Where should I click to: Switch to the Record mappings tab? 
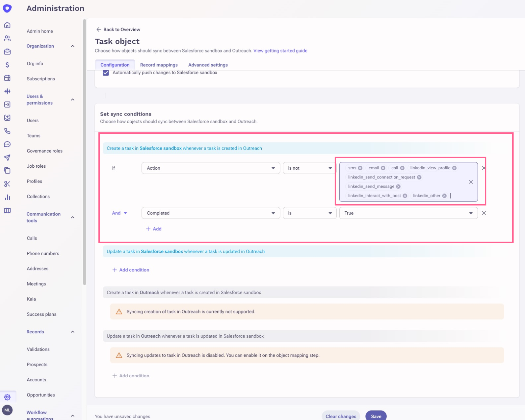coord(159,65)
